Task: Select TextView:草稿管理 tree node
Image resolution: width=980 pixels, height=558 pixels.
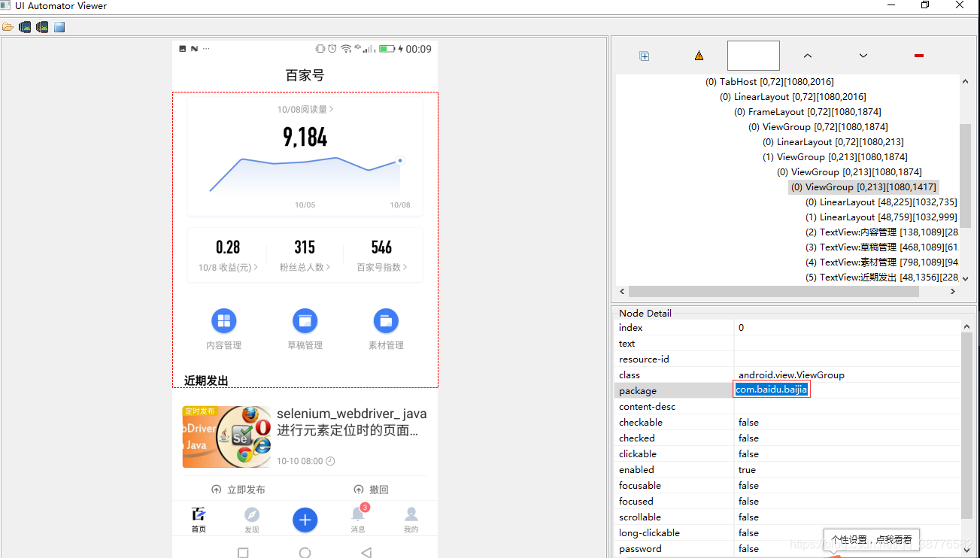Action: coord(881,247)
